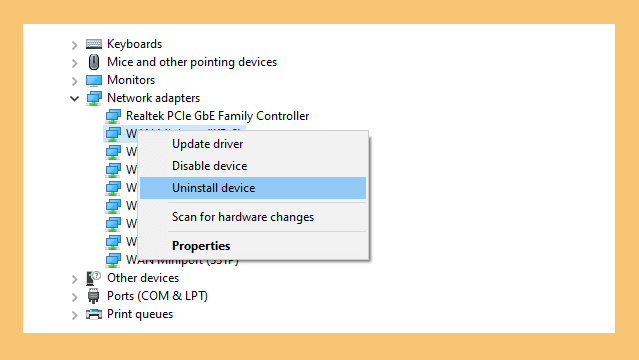639x360 pixels.
Task: Click the Ports (COM & LPT) plug icon
Action: (x=93, y=296)
